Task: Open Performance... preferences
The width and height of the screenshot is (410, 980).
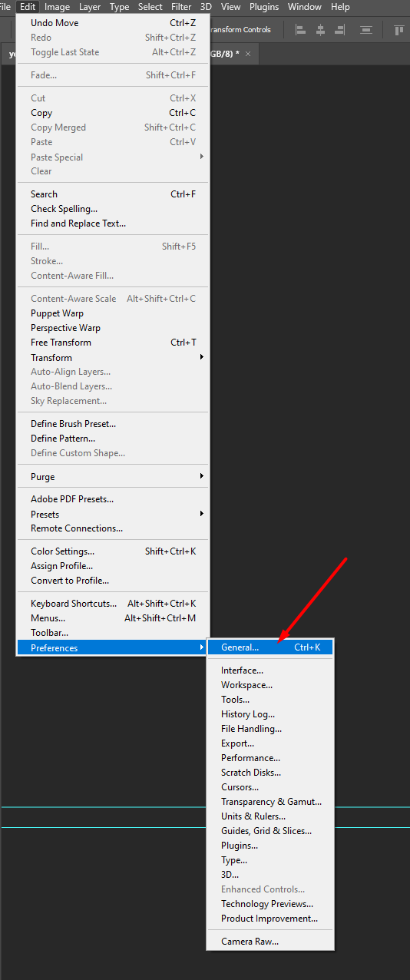Action: pos(270,758)
